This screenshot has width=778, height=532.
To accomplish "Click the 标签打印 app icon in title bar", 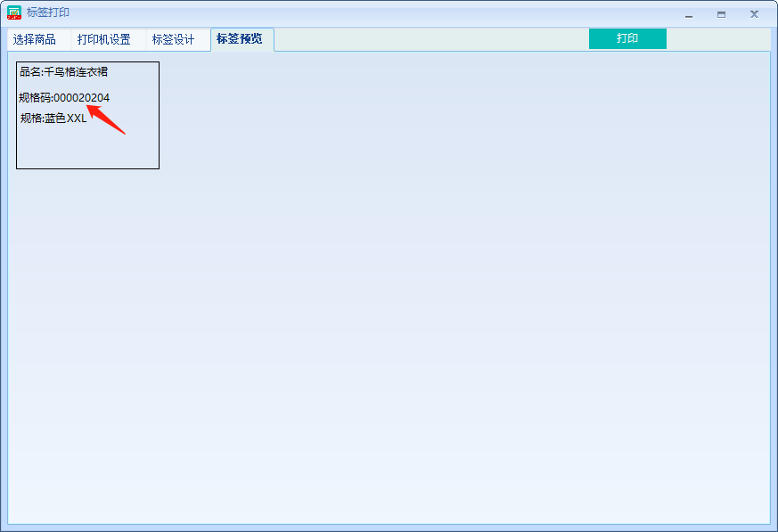I will (x=14, y=12).
